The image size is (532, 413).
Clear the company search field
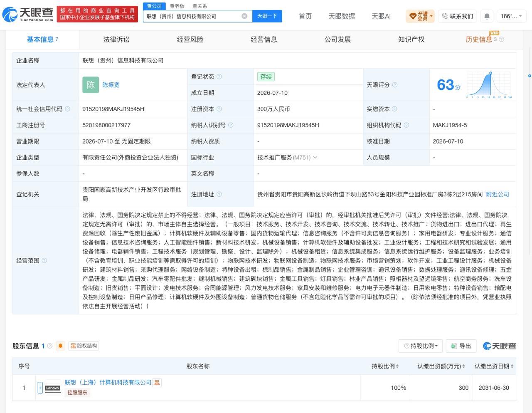(x=244, y=16)
